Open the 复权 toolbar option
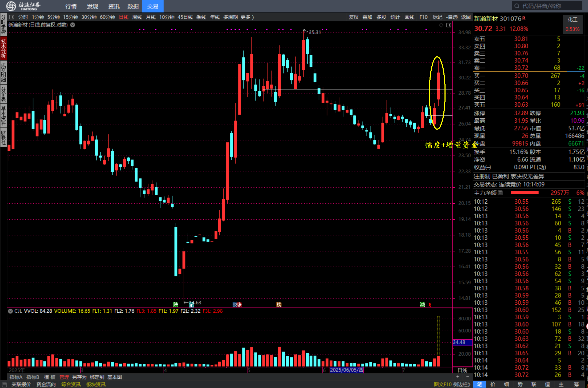588x388 pixels. coord(354,17)
